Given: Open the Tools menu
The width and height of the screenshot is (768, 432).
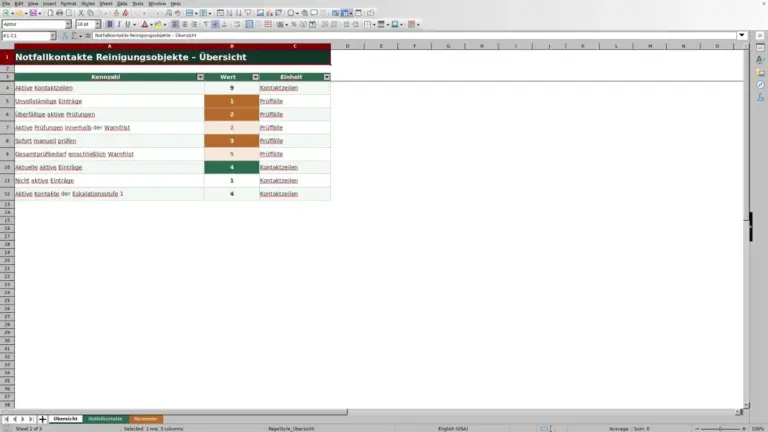Looking at the screenshot, I should 138,3.
